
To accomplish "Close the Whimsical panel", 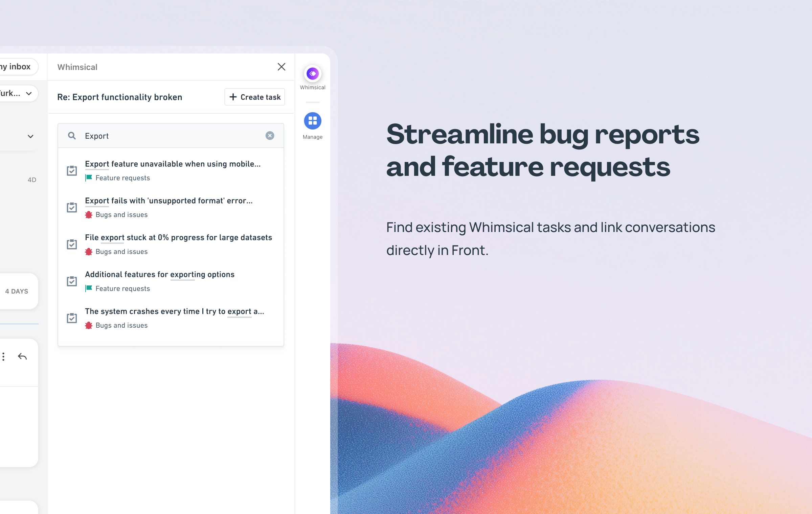I will coord(281,67).
